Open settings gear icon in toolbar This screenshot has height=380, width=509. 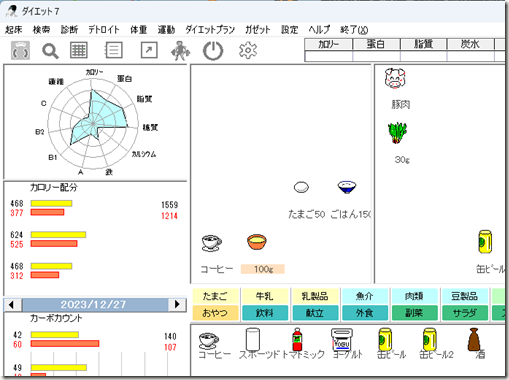(x=248, y=50)
